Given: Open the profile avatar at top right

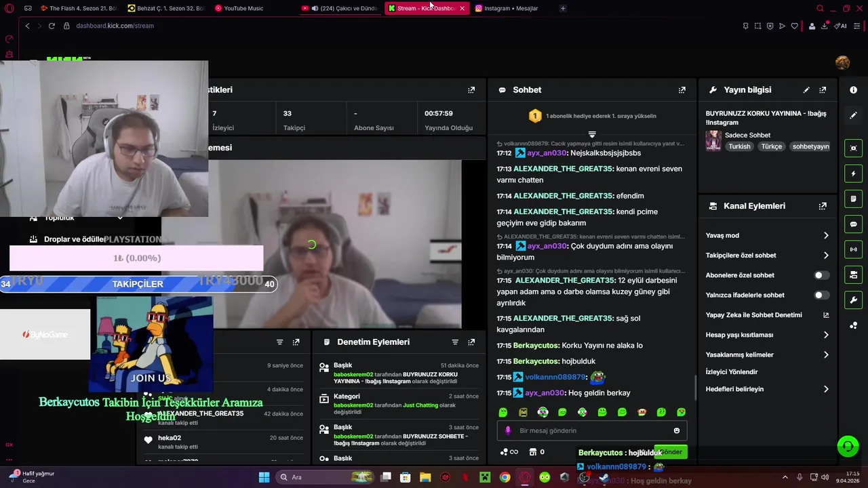Looking at the screenshot, I should point(842,62).
